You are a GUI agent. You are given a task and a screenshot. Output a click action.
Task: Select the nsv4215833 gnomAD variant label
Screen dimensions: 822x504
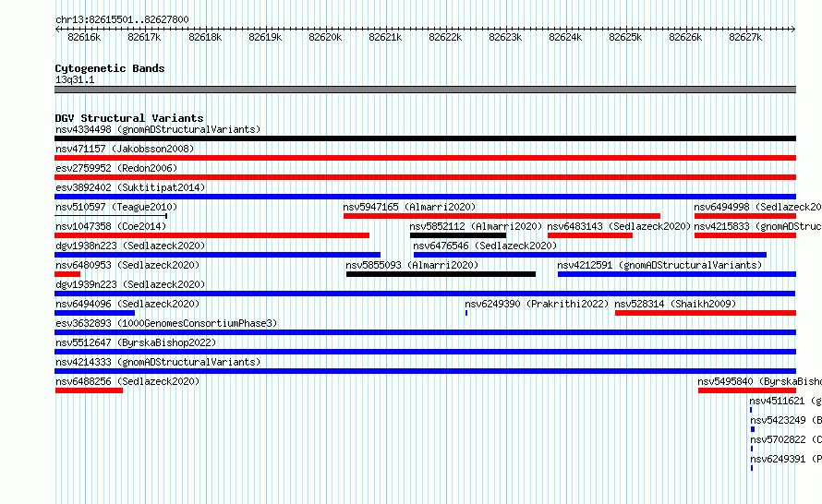pos(757,226)
